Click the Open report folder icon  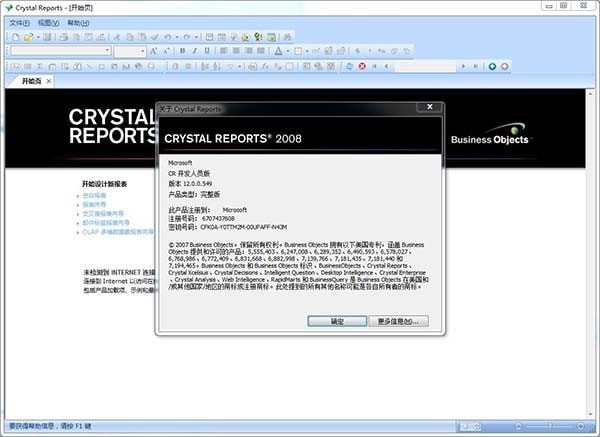coord(28,37)
